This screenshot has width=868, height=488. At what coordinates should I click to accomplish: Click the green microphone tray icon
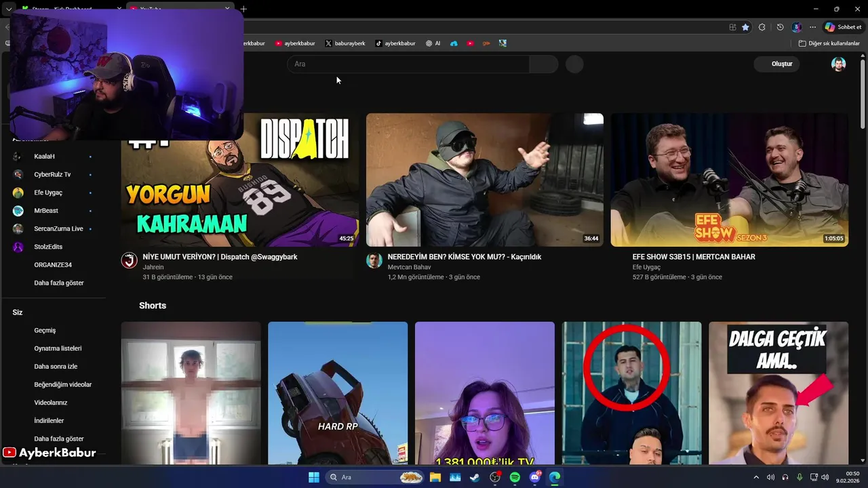click(x=800, y=477)
